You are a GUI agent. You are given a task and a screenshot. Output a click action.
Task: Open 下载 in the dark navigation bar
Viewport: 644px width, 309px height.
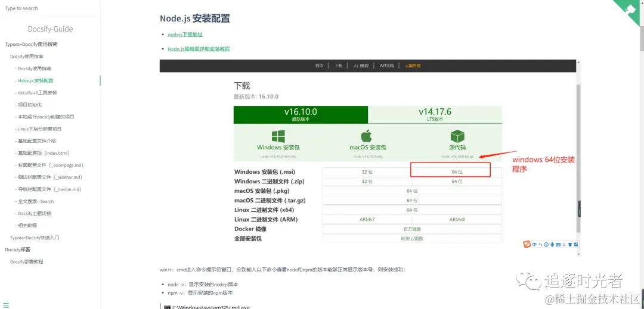[x=338, y=65]
